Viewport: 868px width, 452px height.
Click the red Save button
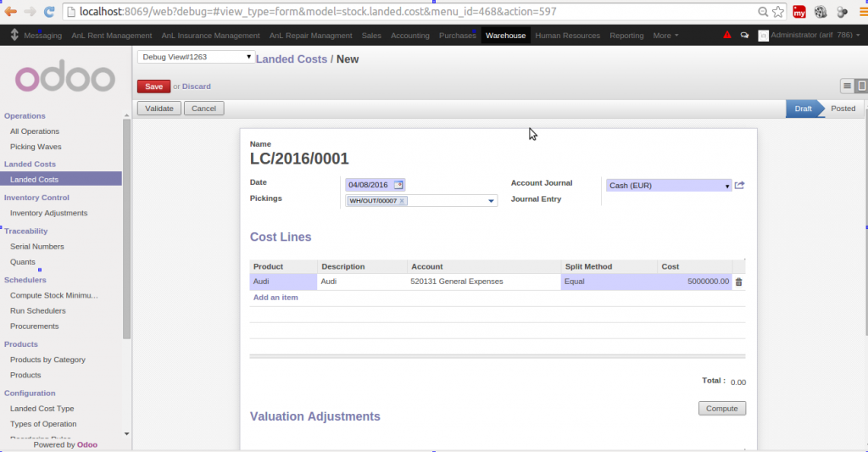pos(153,86)
